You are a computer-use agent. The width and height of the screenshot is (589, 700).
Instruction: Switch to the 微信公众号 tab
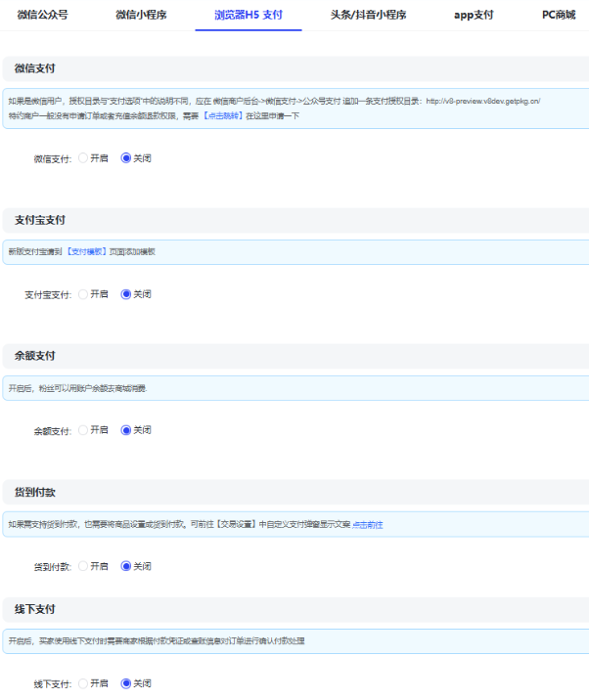[43, 15]
